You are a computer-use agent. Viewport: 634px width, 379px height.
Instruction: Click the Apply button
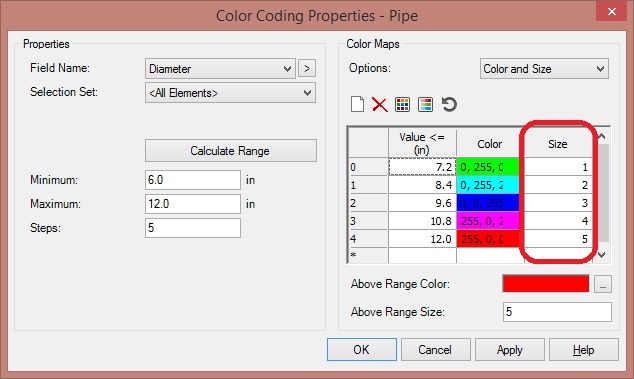pos(509,349)
